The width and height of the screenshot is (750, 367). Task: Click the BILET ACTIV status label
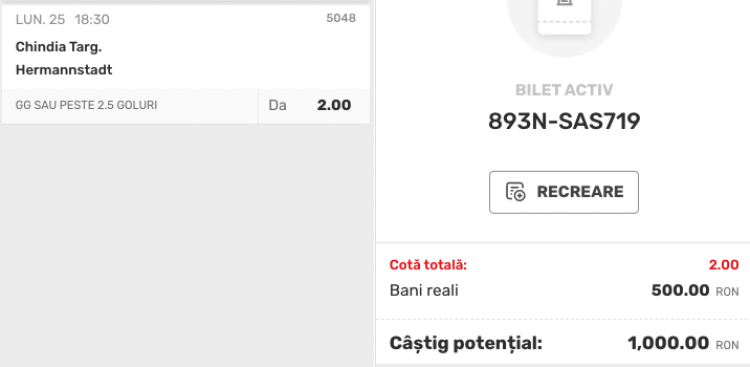coord(564,90)
